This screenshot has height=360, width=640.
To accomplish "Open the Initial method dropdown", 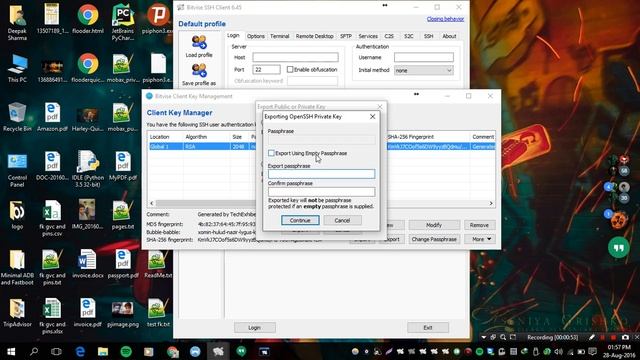I will 424,70.
